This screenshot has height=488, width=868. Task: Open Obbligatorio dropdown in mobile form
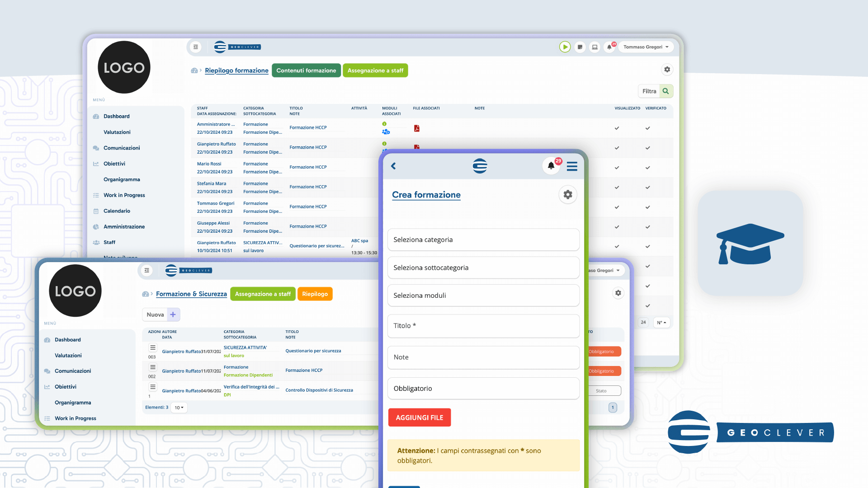(483, 389)
